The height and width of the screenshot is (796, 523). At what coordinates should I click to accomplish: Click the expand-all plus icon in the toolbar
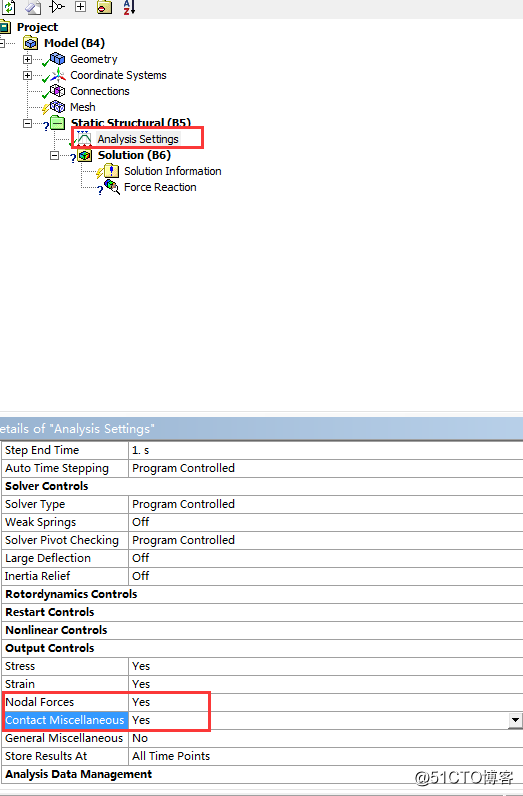pos(80,7)
